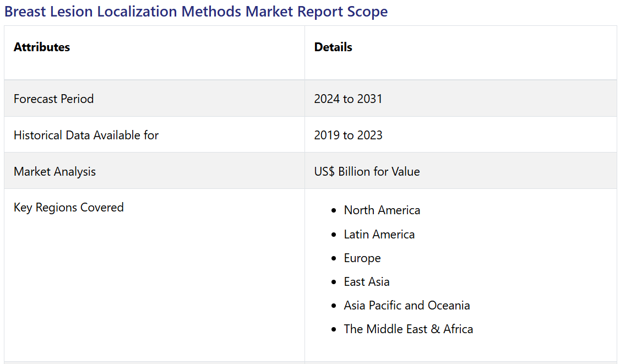Click the Breast Lesion Localization Methods heading
The image size is (620, 364).
pyautogui.click(x=196, y=12)
